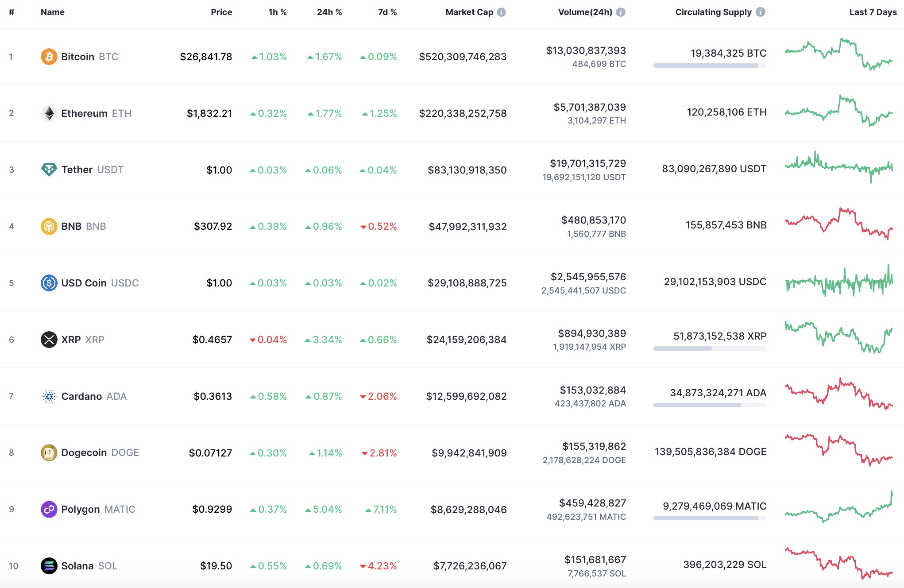Open the Cardano ADA page
Screen dimensions: 904x588
(x=81, y=396)
